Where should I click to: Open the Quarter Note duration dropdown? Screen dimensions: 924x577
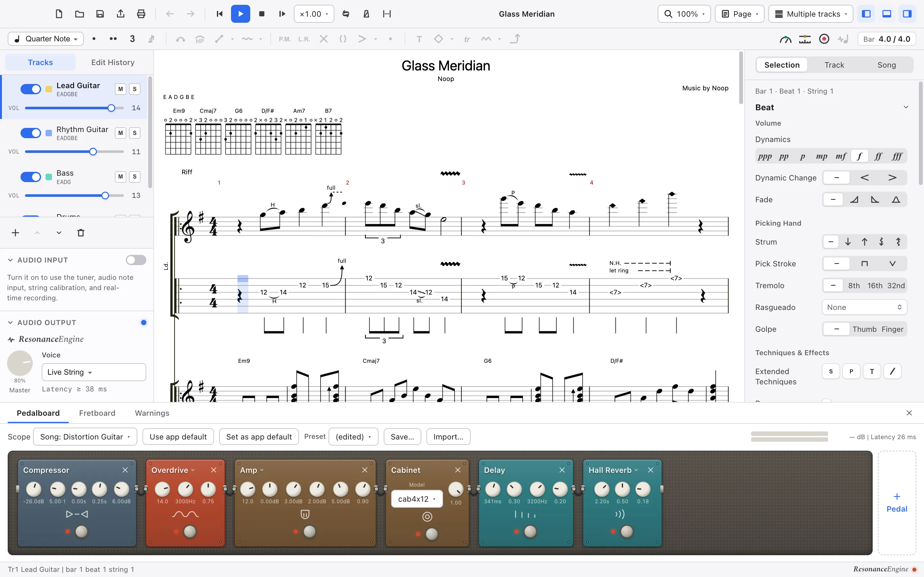[46, 39]
